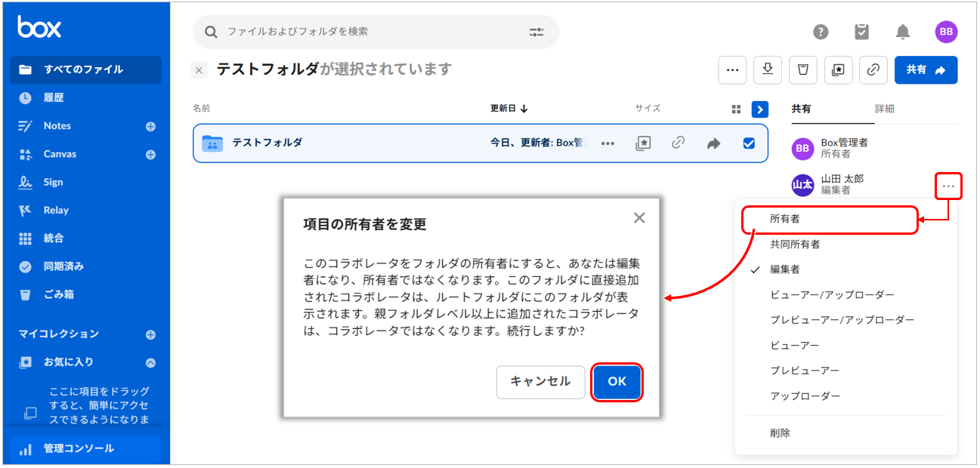Click the キャンセル button
Image resolution: width=980 pixels, height=468 pixels.
[x=540, y=382]
